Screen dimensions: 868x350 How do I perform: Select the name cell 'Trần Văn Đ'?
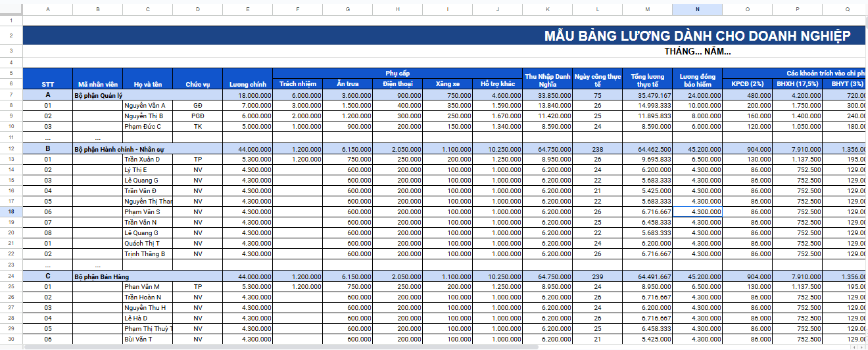(x=147, y=191)
